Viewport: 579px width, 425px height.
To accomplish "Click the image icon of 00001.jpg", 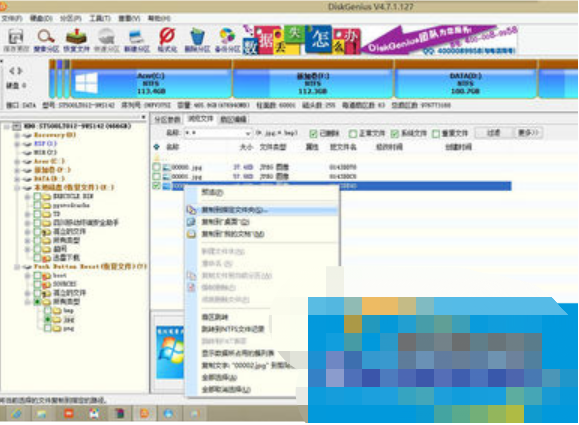I will coord(167,176).
